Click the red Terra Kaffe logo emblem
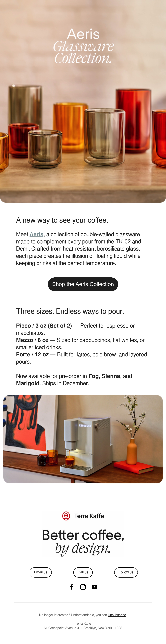The height and width of the screenshot is (644, 166). coord(66,516)
